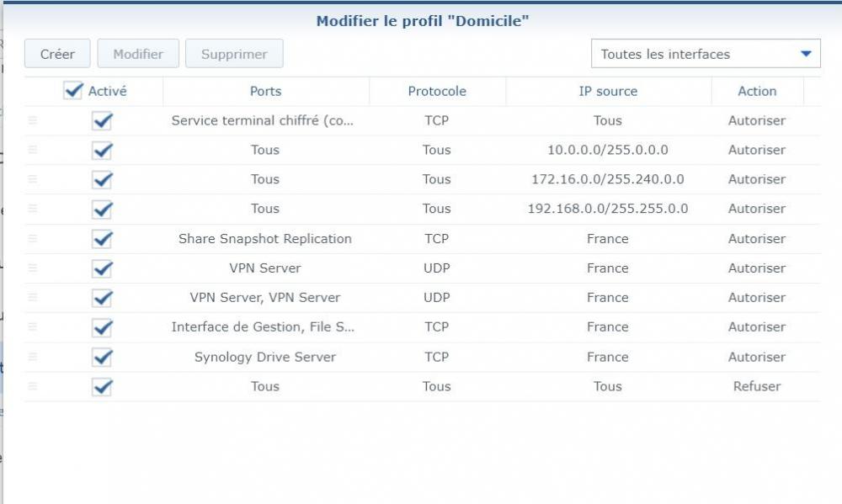The image size is (842, 504).
Task: Click the Ports column header
Action: [x=265, y=91]
